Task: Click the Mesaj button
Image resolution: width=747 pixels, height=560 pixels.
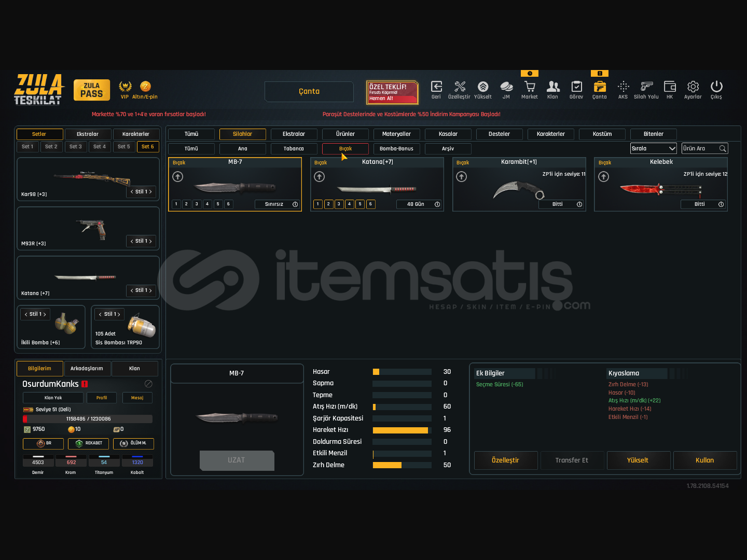Action: [137, 398]
